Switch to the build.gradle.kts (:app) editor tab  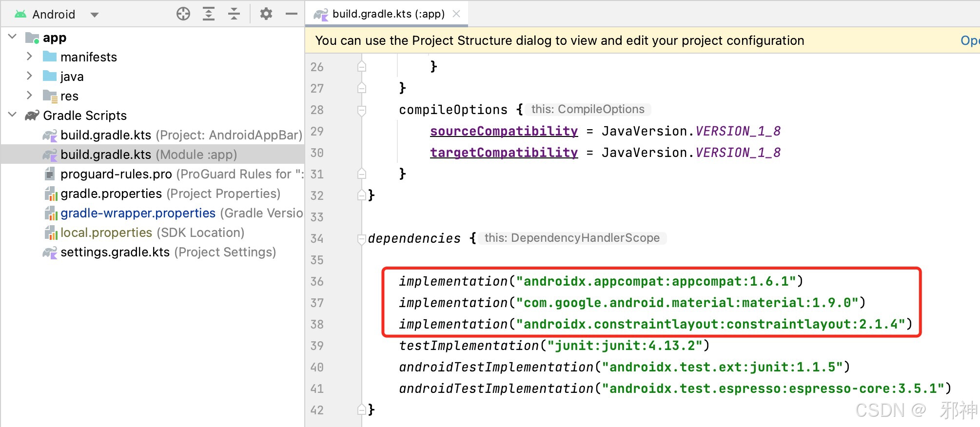(x=388, y=14)
